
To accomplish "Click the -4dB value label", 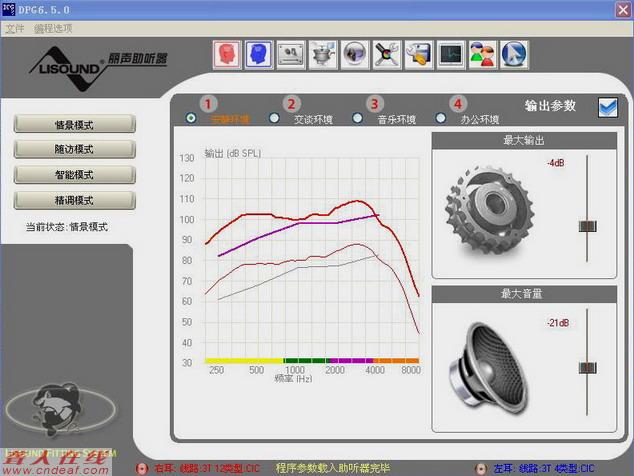I will pyautogui.click(x=556, y=163).
